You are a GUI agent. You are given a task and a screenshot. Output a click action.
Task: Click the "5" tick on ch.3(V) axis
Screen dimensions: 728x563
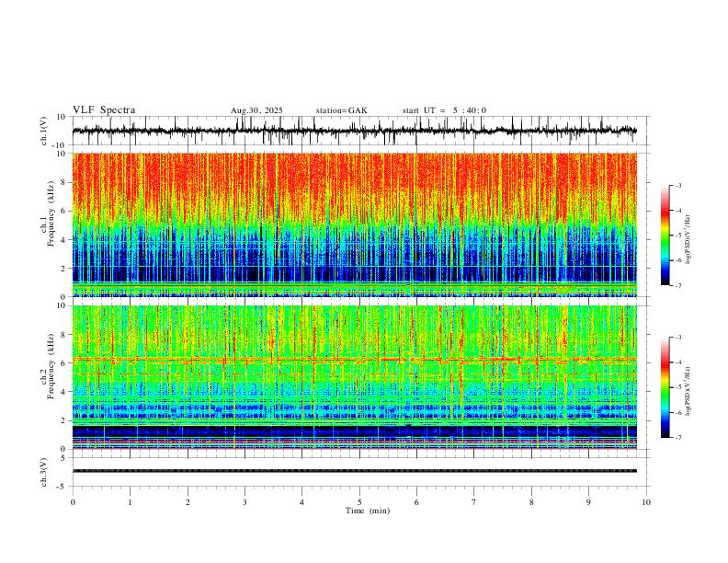64,458
